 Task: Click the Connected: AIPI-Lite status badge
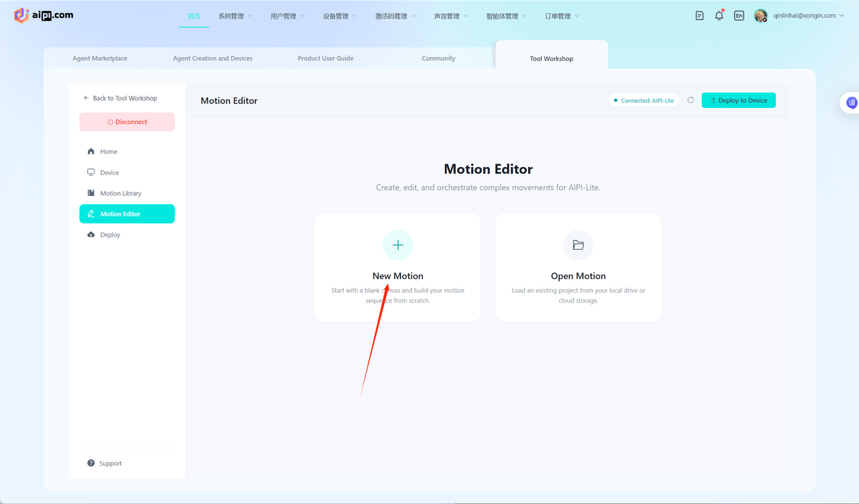click(644, 101)
